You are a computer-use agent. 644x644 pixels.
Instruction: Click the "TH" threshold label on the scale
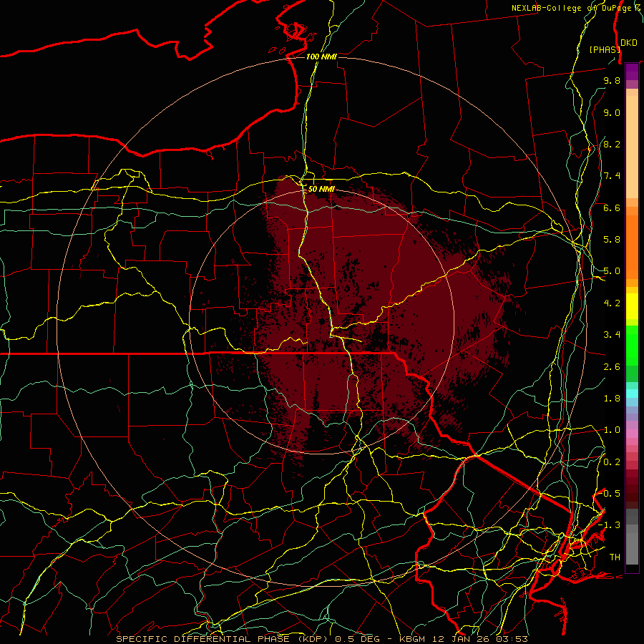(615, 557)
